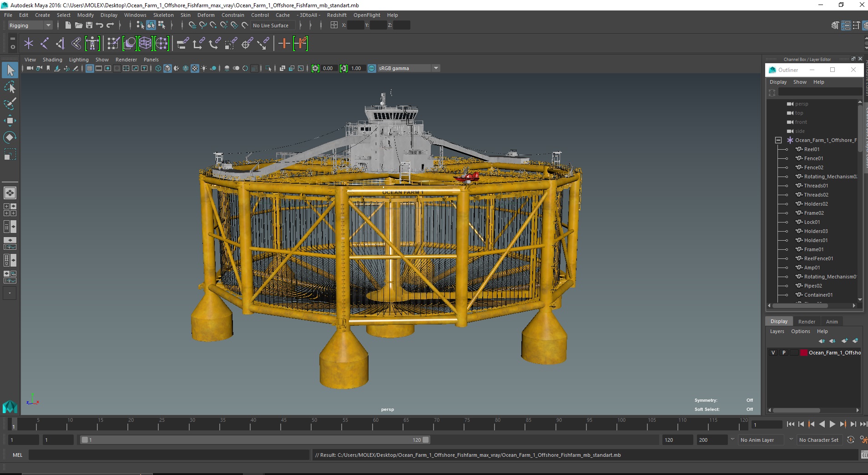Open the Outliner Show menu
The width and height of the screenshot is (868, 475).
(800, 82)
